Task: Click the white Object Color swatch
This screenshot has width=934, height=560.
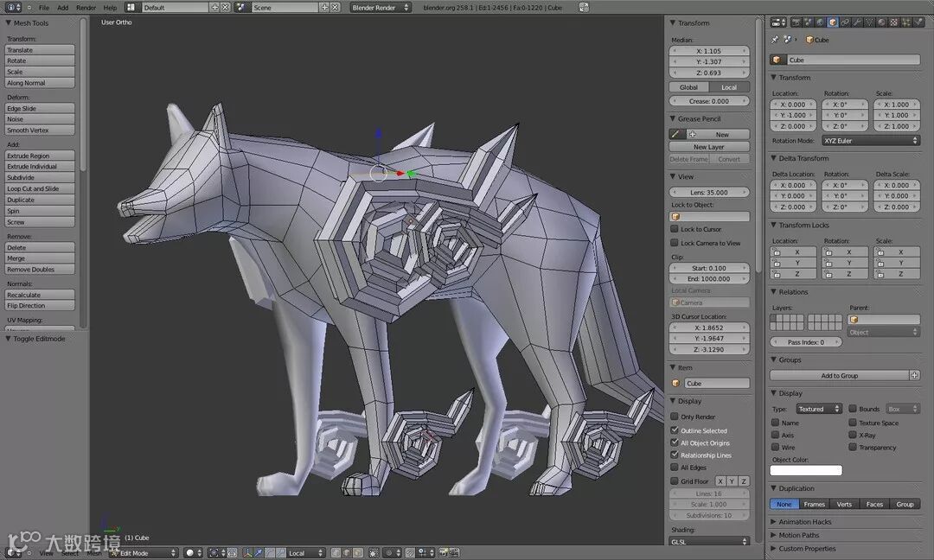Action: (x=806, y=470)
